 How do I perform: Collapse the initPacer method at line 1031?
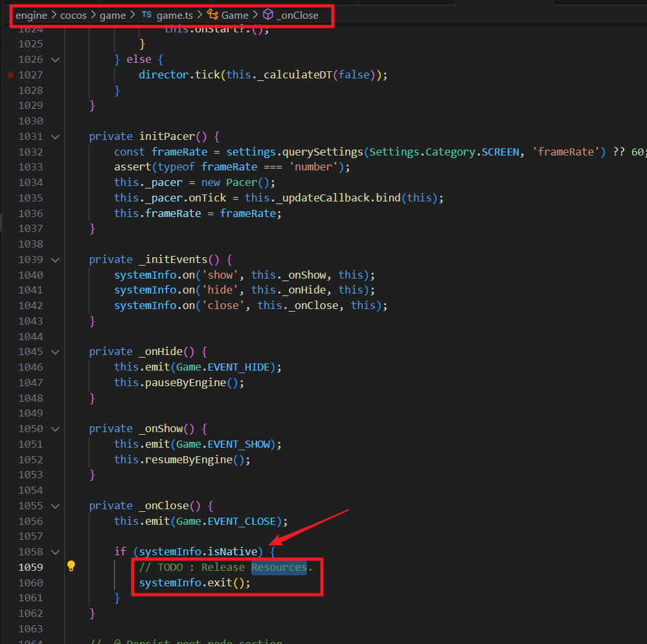[55, 137]
